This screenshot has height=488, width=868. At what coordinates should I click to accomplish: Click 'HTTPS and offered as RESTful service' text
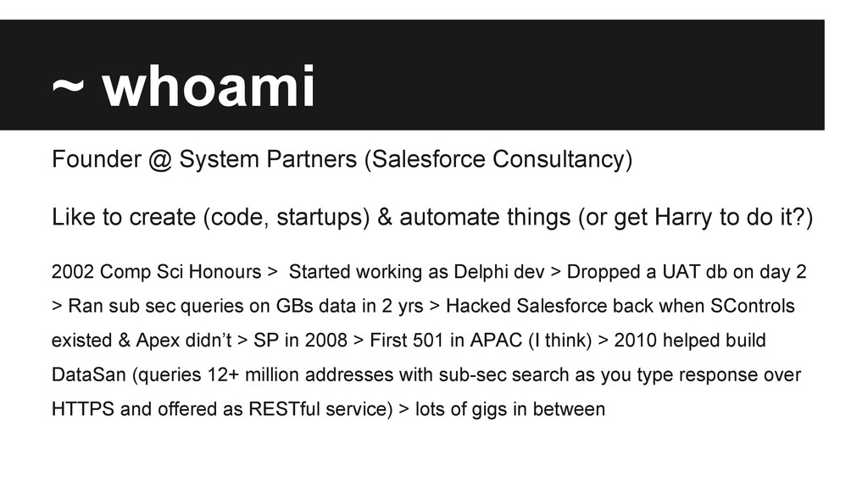pyautogui.click(x=221, y=410)
